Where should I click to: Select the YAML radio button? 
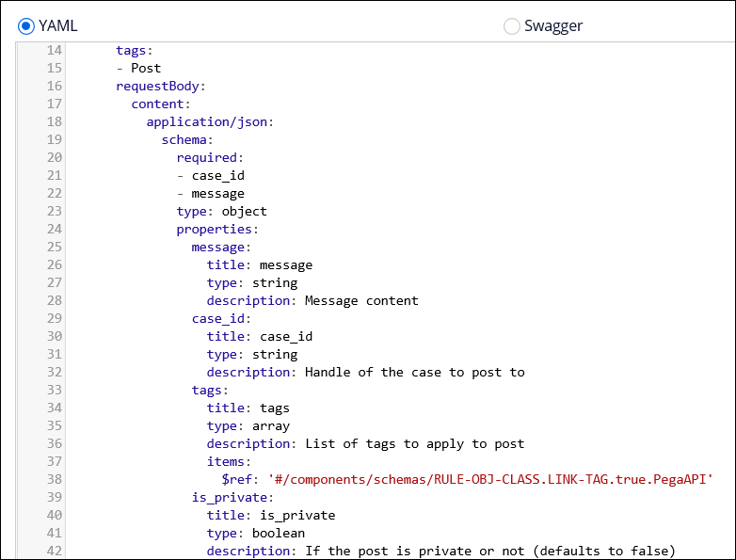[x=26, y=25]
